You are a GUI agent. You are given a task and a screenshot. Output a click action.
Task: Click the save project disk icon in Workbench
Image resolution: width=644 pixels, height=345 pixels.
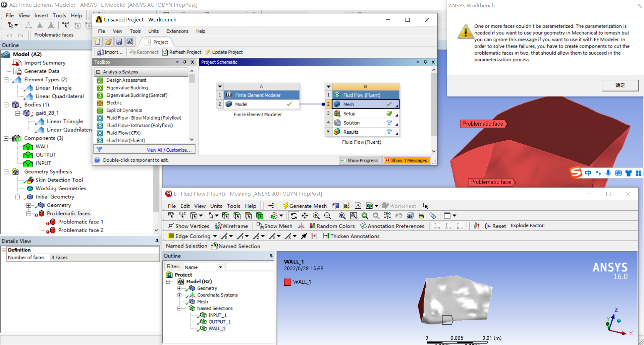click(119, 42)
